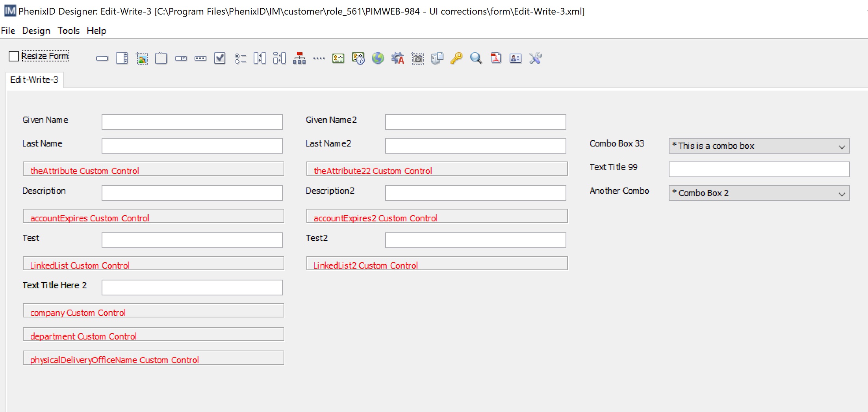Select accountExpires Custom Control
868x412 pixels.
click(154, 216)
